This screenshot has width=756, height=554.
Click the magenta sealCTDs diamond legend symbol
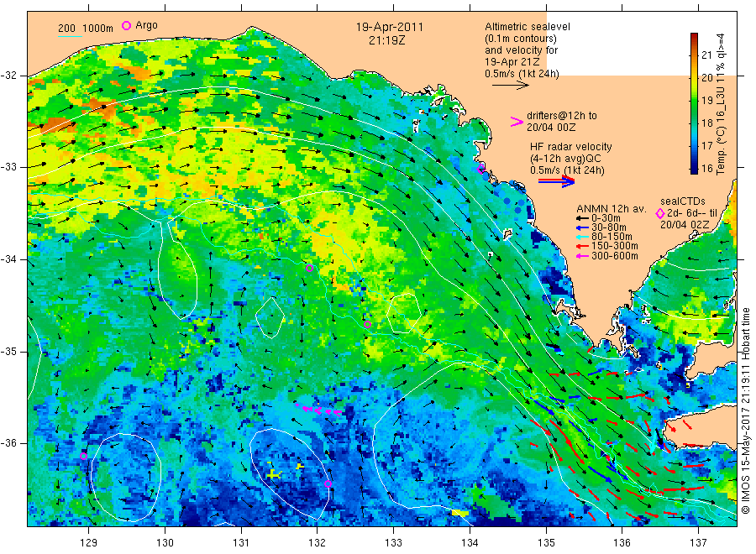(x=660, y=213)
